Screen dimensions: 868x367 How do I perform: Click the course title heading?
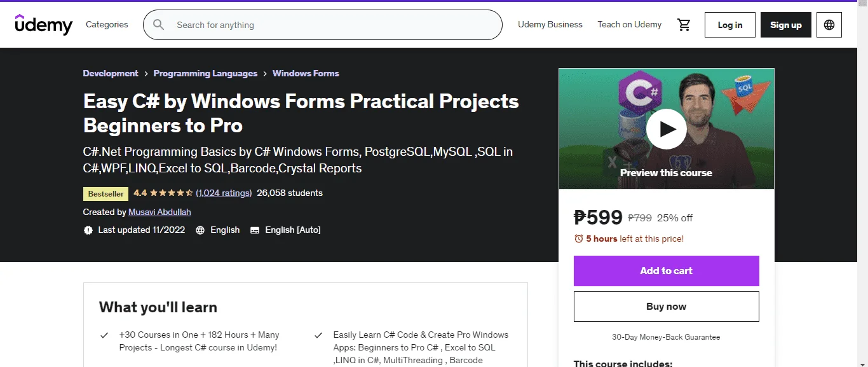click(301, 113)
